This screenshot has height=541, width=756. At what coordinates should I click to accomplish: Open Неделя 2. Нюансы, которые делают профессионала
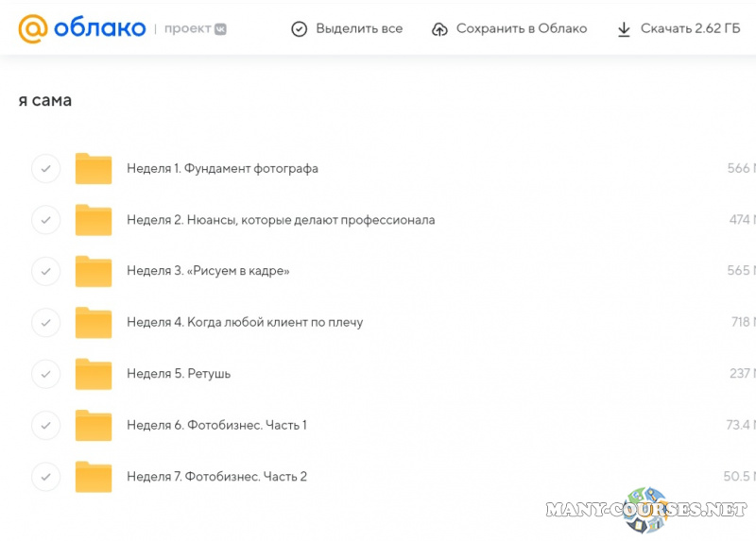click(281, 220)
